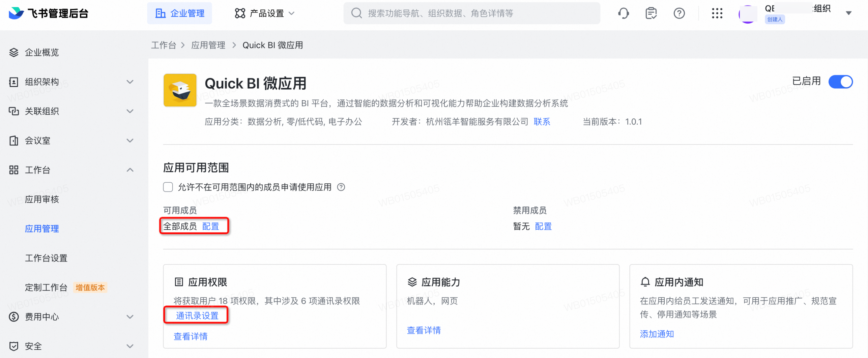The image size is (868, 358).
Task: Open the account organization dropdown arrow
Action: click(x=849, y=13)
